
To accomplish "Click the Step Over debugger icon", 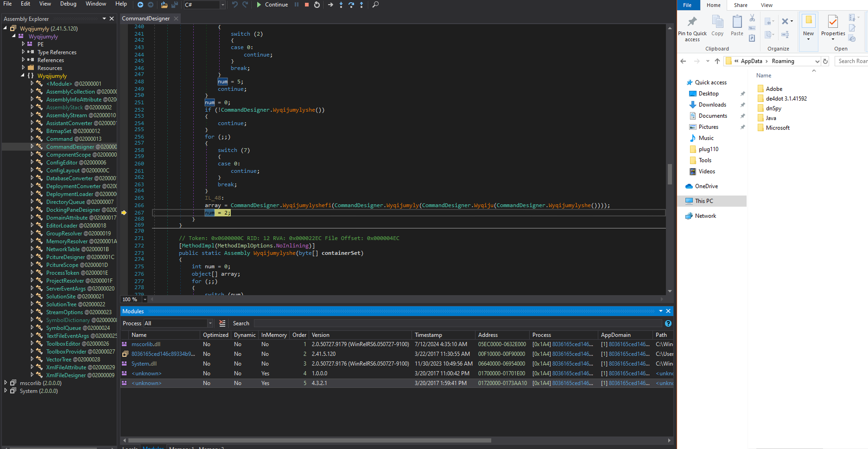I will tap(351, 5).
